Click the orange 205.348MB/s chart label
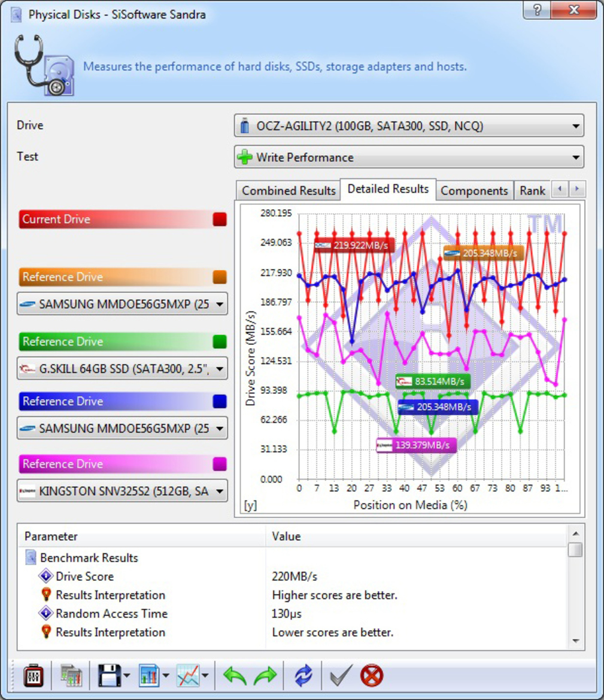 tap(483, 253)
